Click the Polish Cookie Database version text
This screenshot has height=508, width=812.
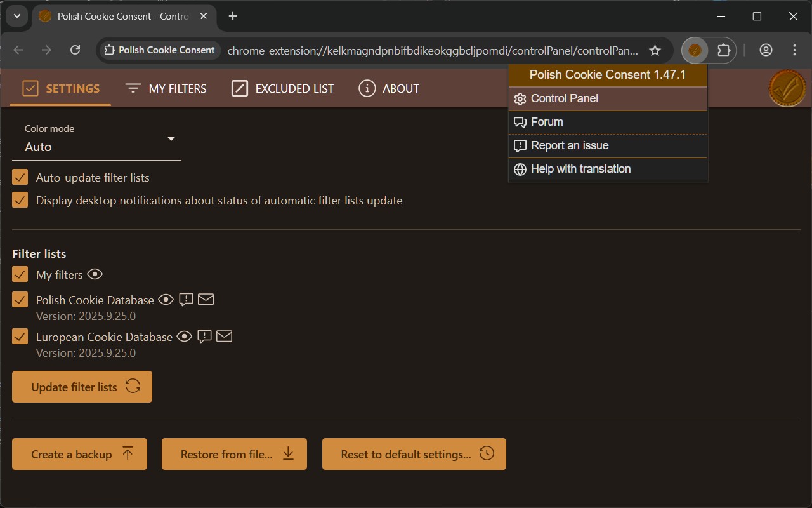click(86, 316)
